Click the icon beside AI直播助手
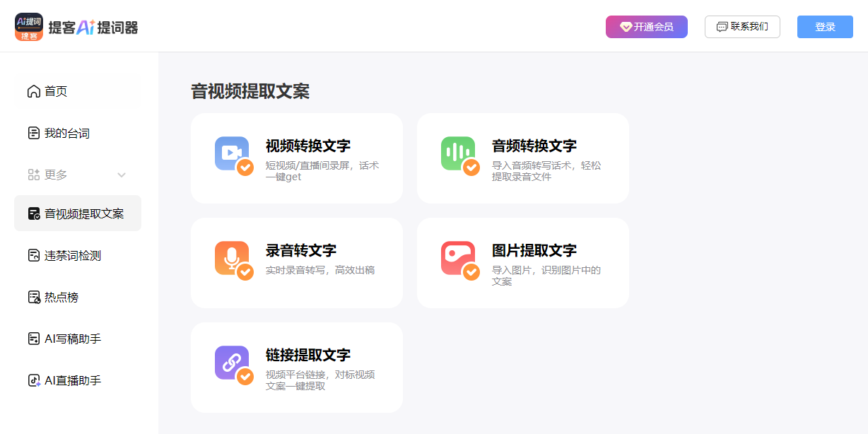The width and height of the screenshot is (868, 434). (33, 380)
